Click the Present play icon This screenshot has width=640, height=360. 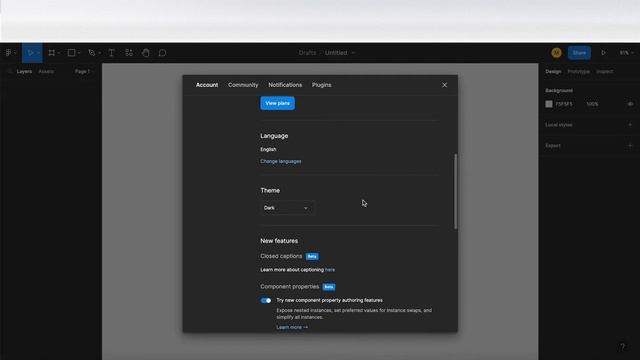[x=603, y=53]
